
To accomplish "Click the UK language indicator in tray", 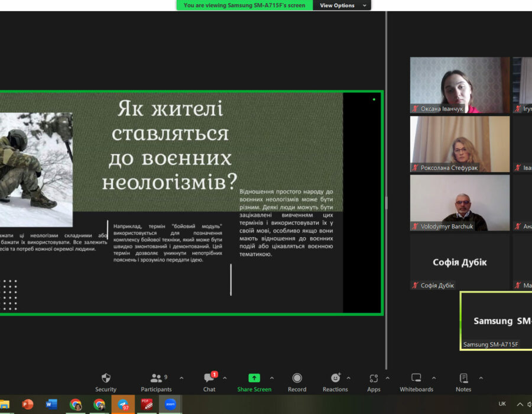I will [502, 404].
